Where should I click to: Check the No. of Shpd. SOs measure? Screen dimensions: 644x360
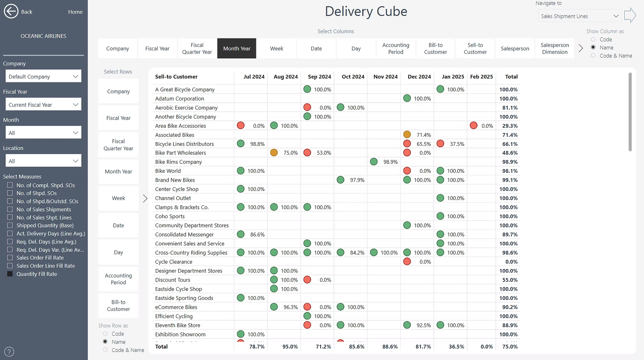(x=10, y=193)
